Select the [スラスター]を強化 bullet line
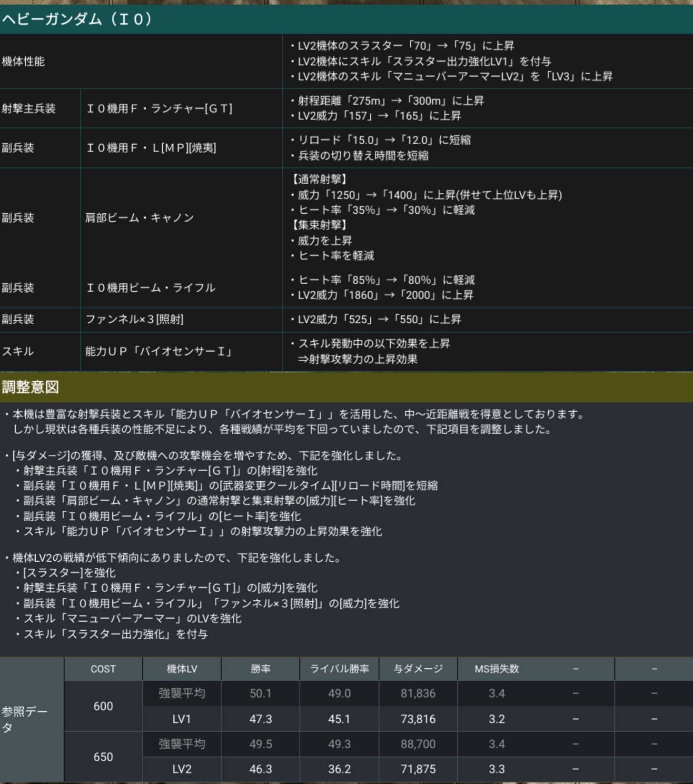Viewport: 693px width, 784px height. tap(65, 573)
